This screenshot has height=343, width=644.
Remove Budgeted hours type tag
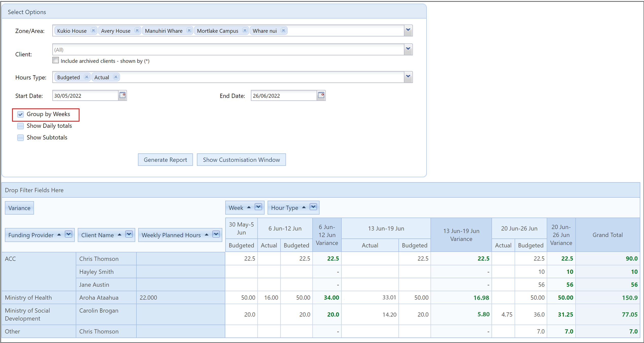pos(87,77)
